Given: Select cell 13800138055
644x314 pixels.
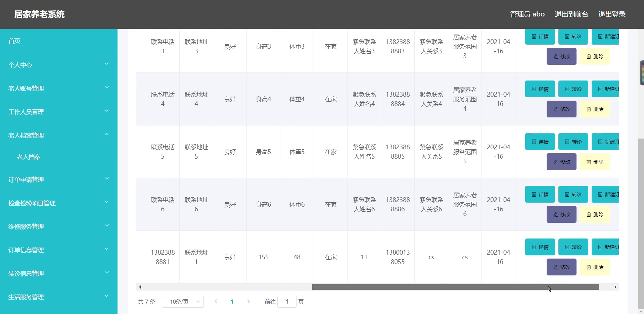Looking at the screenshot, I should pos(398,257).
